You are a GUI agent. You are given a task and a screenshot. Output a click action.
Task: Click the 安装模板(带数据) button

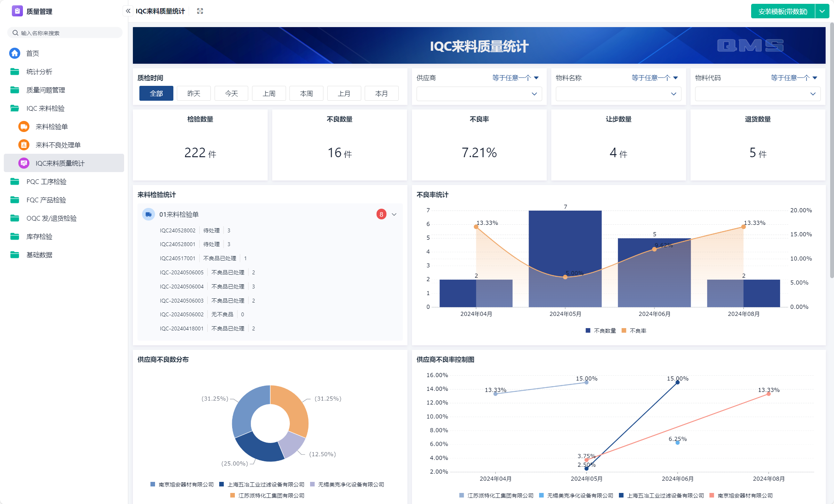point(782,11)
